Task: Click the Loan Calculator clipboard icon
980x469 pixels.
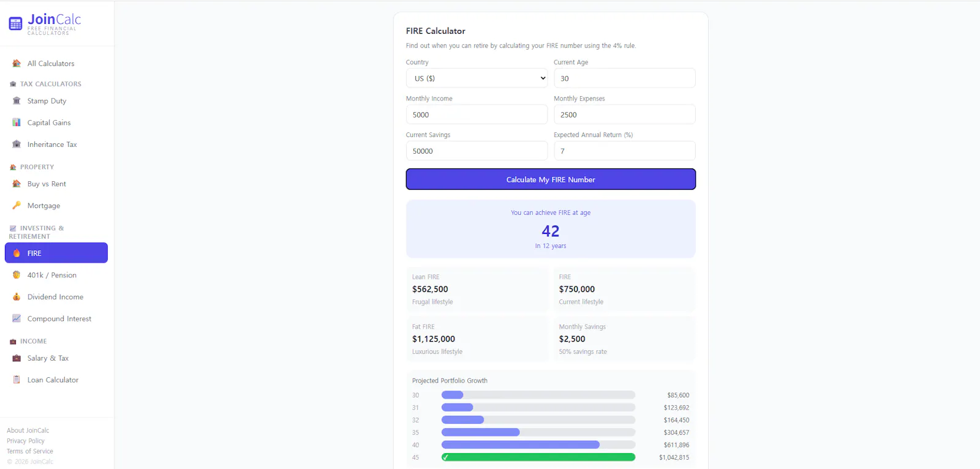Action: click(x=17, y=380)
